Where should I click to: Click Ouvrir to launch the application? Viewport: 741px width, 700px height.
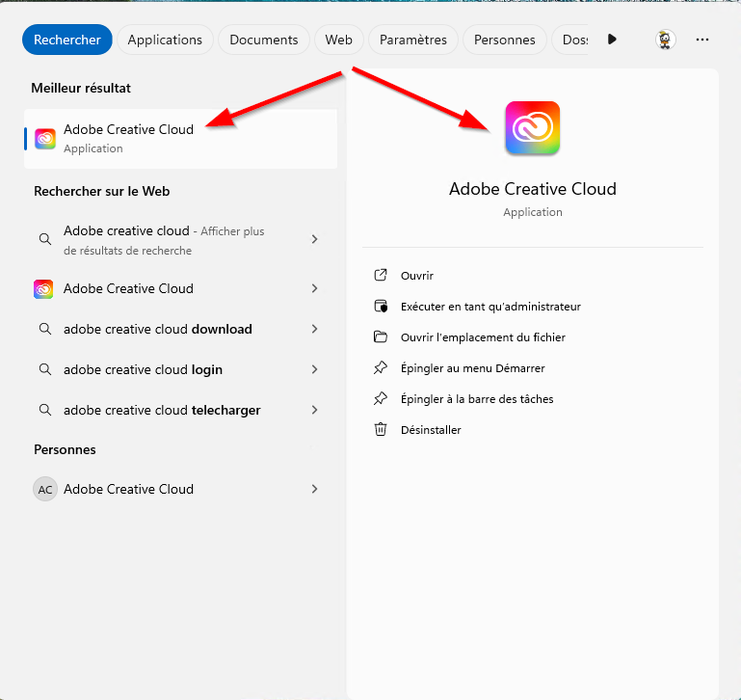tap(417, 276)
